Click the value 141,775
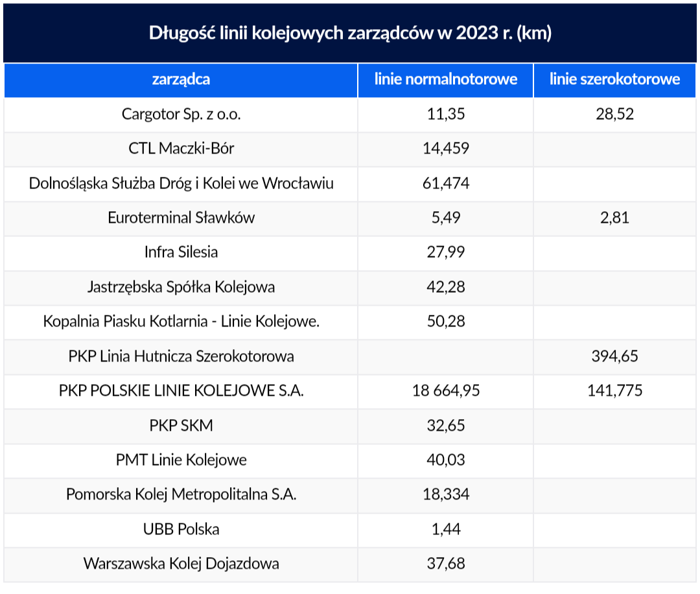700x594 pixels. [x=614, y=391]
